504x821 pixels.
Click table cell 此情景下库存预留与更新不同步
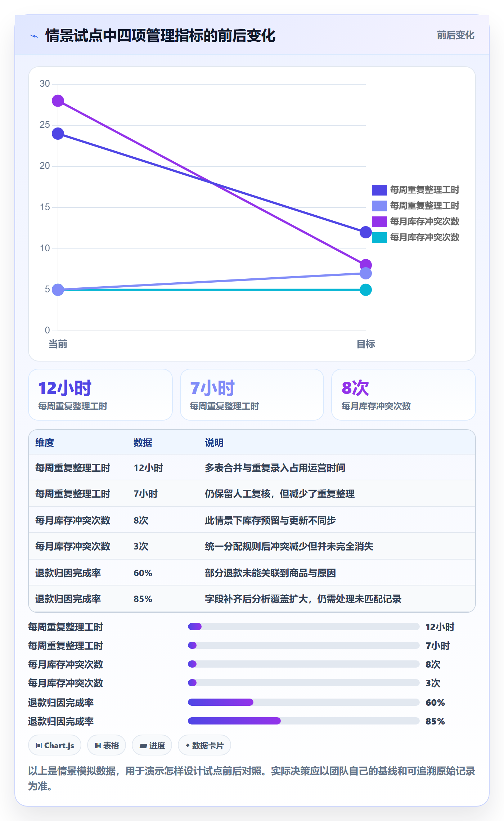tap(270, 520)
